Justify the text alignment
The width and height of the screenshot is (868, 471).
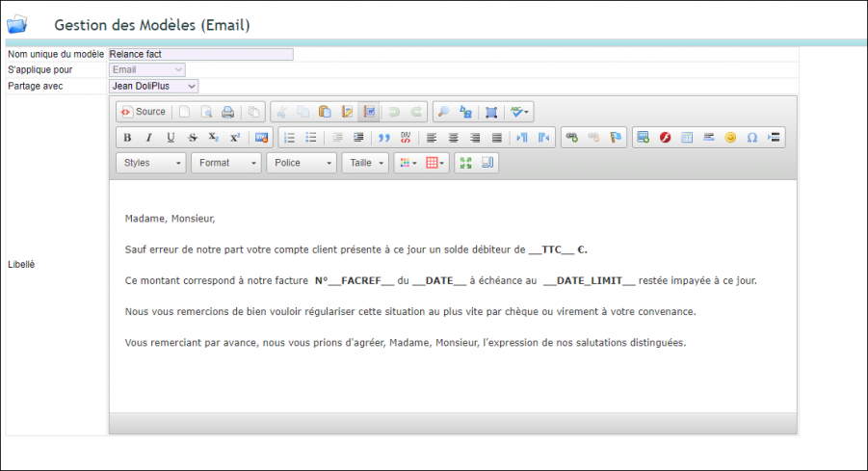[496, 138]
